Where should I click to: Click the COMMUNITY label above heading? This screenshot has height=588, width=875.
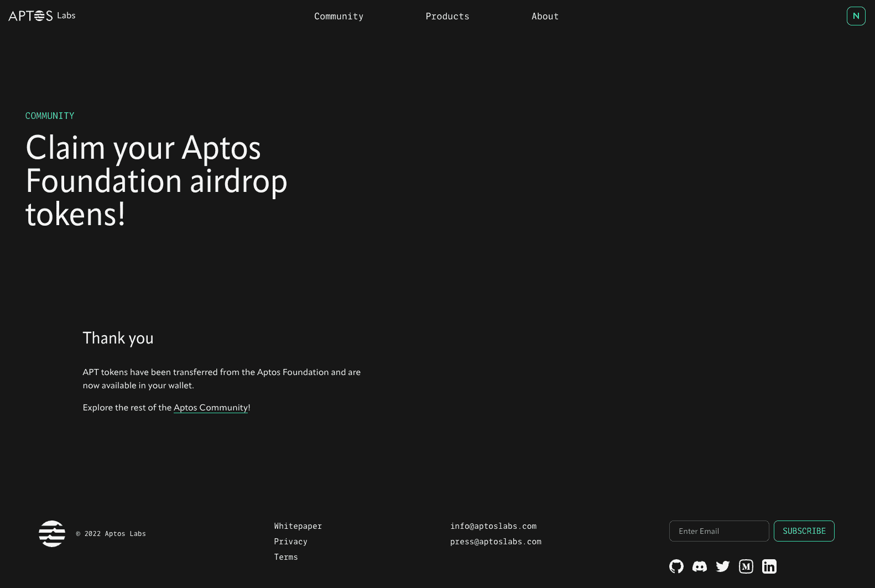pos(50,116)
